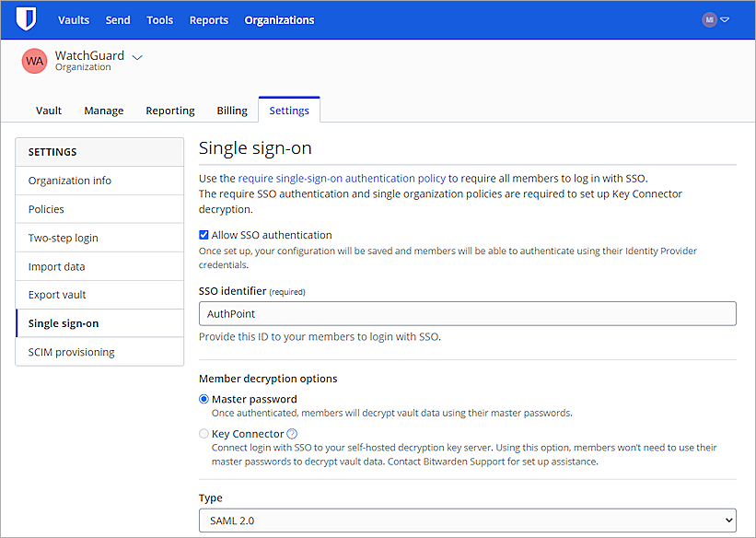This screenshot has width=756, height=538.
Task: Click the Key Connector help icon
Action: click(292, 433)
